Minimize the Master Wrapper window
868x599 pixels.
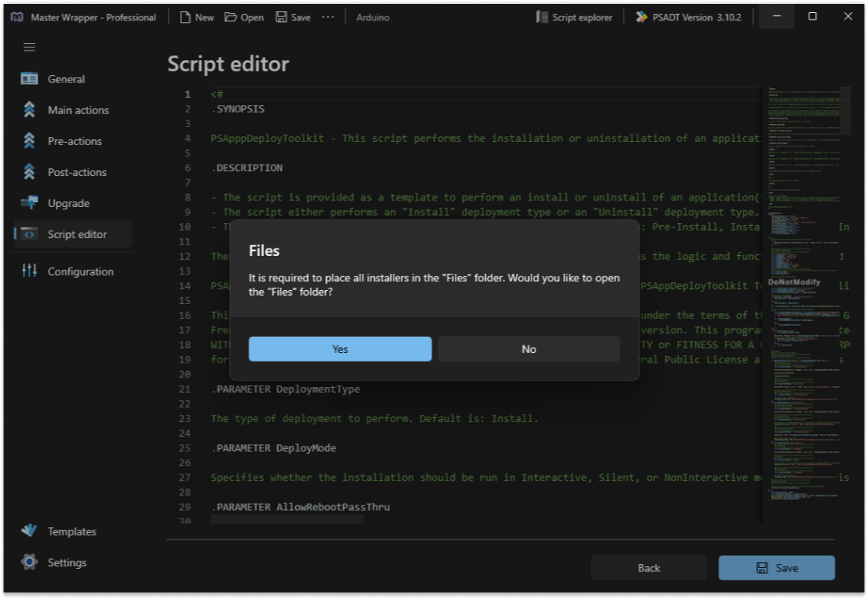pyautogui.click(x=777, y=16)
